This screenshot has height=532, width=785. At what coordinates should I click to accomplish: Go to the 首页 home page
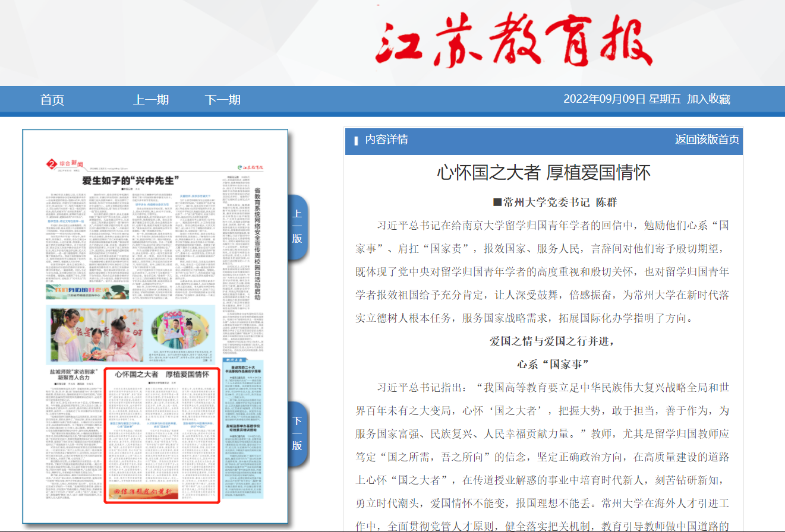click(x=52, y=100)
